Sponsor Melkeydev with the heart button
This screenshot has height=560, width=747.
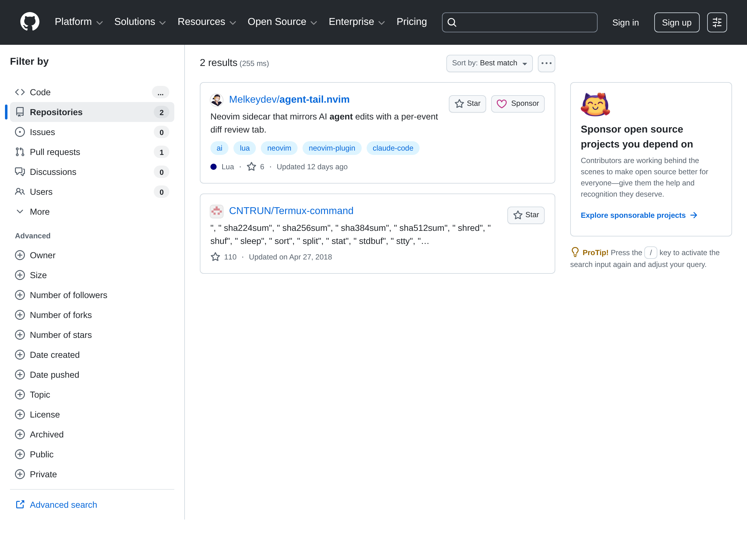click(517, 104)
